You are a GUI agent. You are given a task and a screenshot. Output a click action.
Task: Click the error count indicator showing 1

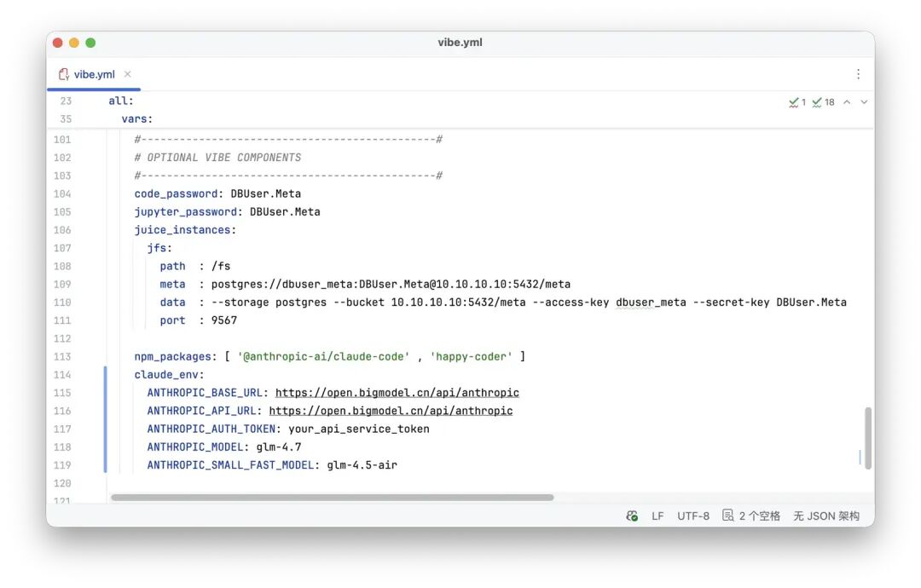tap(797, 102)
